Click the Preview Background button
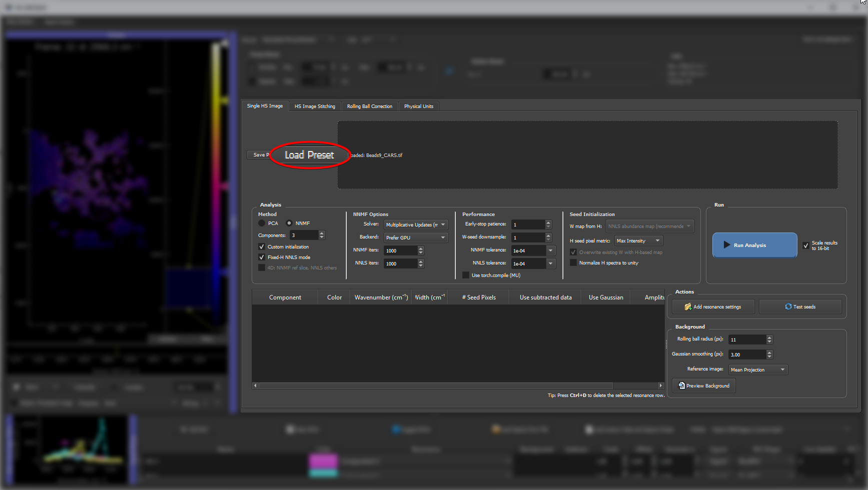 click(x=703, y=385)
